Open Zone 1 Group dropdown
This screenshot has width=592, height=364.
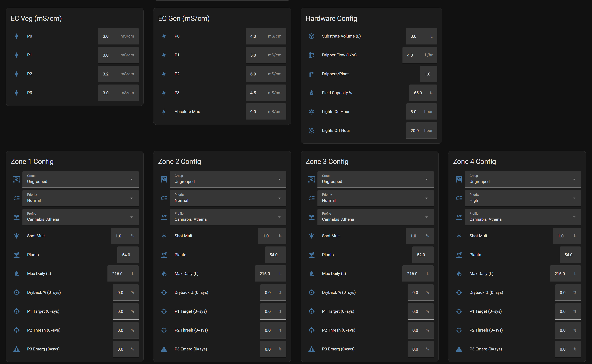(80, 179)
